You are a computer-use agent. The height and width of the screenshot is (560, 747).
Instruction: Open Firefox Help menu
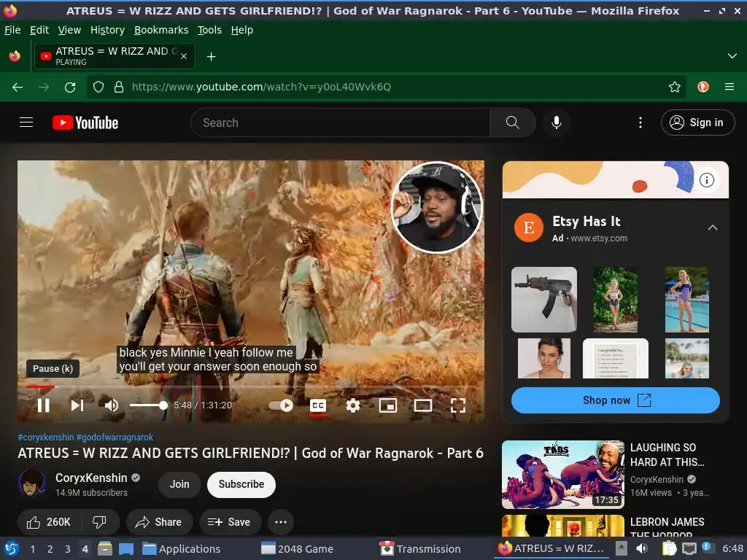(242, 30)
